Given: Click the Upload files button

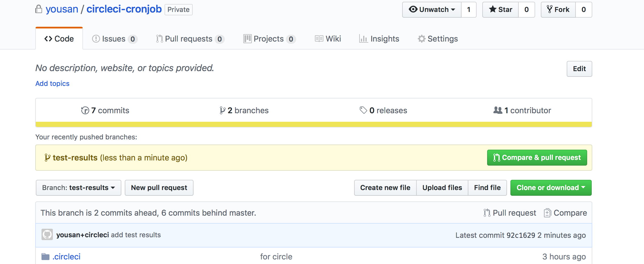Looking at the screenshot, I should click(x=442, y=188).
